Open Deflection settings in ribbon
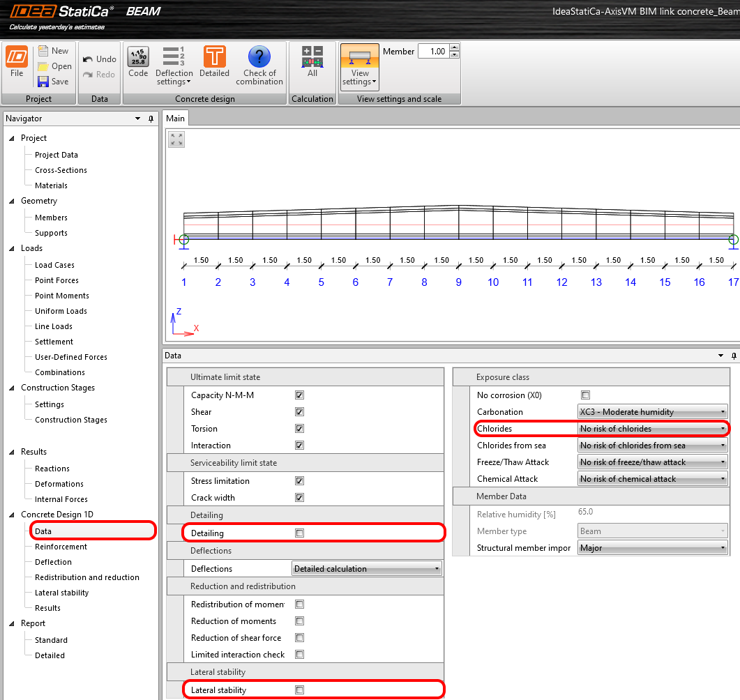The width and height of the screenshot is (740, 700). tap(174, 66)
